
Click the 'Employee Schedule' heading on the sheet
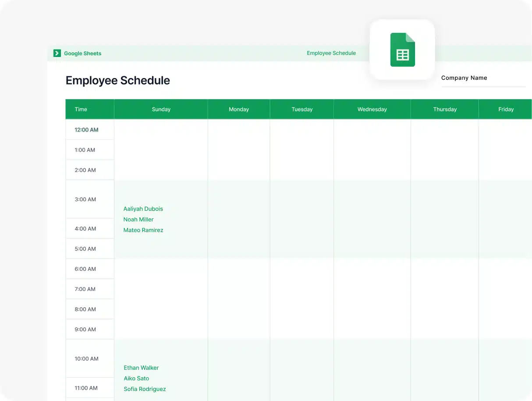pos(117,81)
